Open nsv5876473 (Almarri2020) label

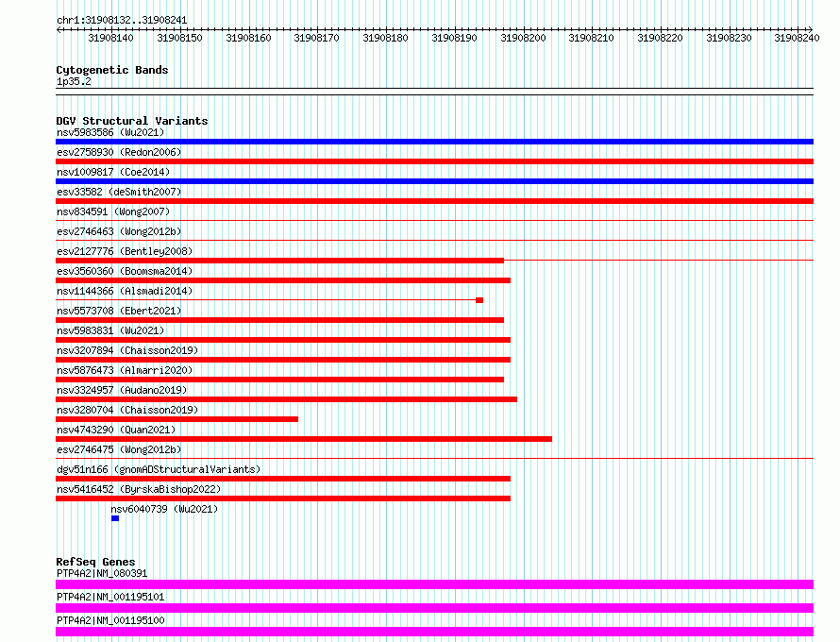(125, 370)
